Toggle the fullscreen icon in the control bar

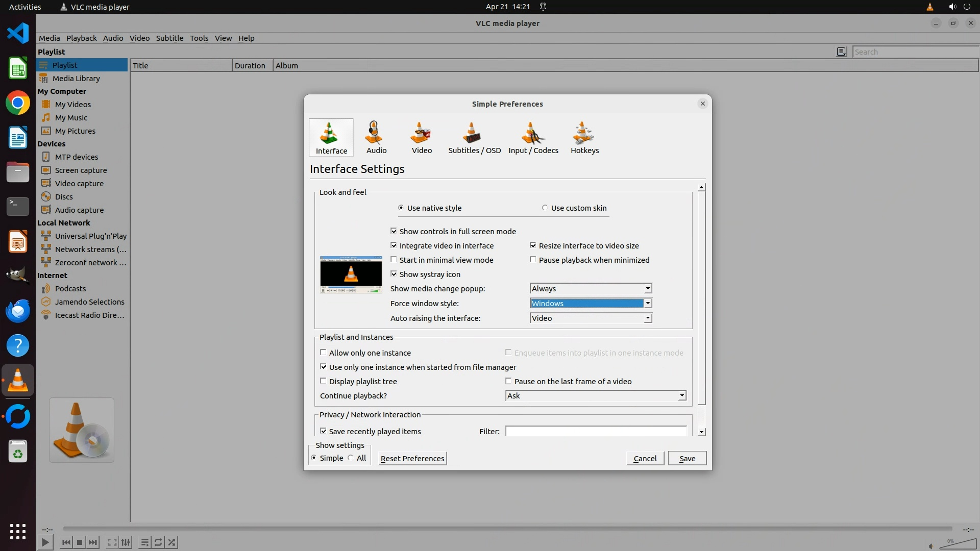coord(112,542)
